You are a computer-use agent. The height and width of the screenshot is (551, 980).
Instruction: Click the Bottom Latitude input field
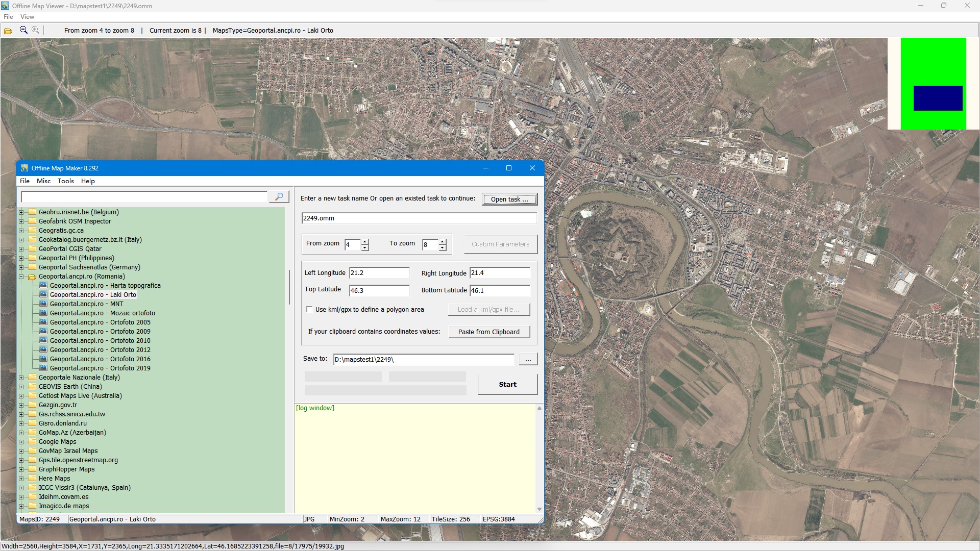[x=500, y=291]
